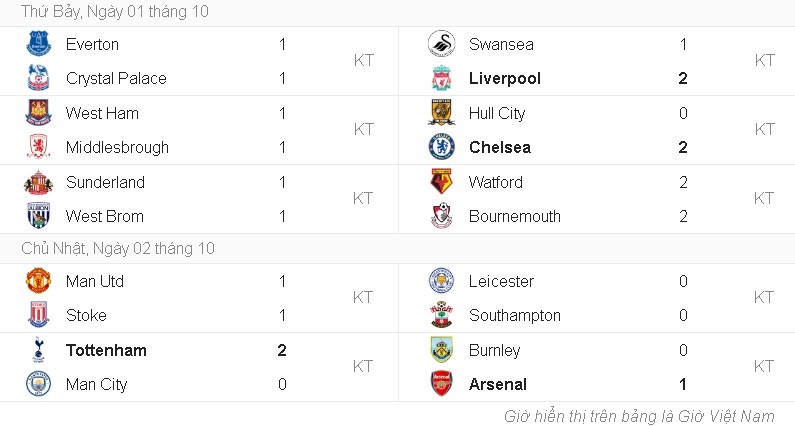Image resolution: width=795 pixels, height=426 pixels.
Task: Open the Middlesbrough team link
Action: (117, 147)
